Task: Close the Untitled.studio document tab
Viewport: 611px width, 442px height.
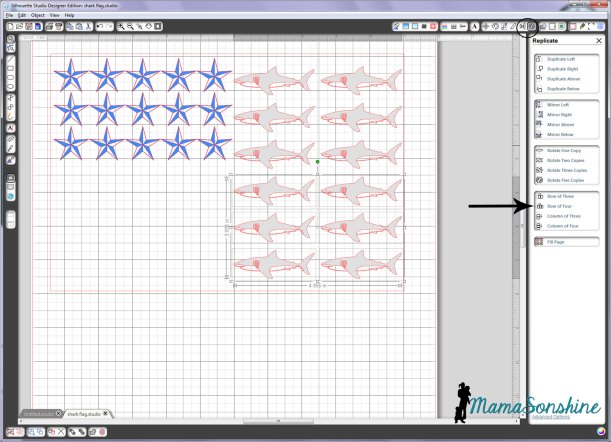Action: (58, 414)
